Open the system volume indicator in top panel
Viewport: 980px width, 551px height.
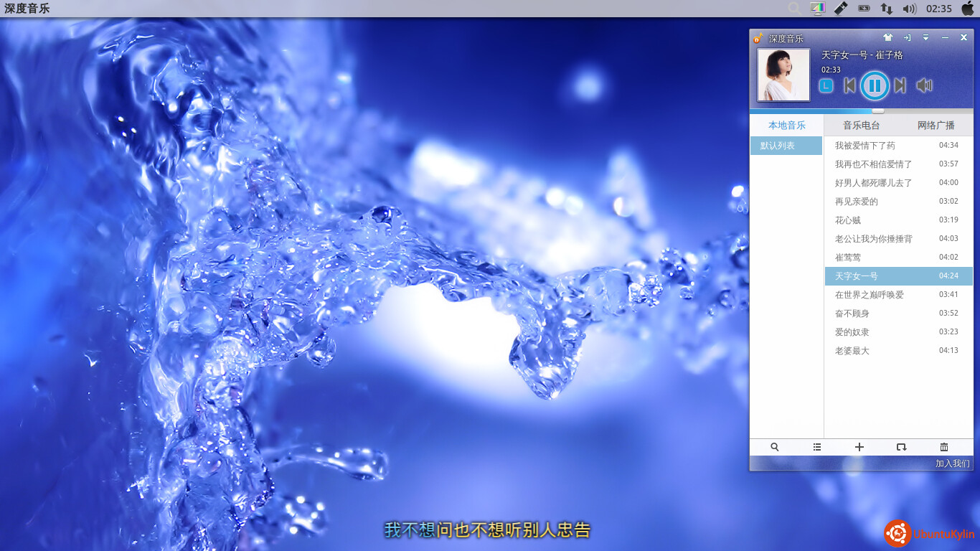910,9
